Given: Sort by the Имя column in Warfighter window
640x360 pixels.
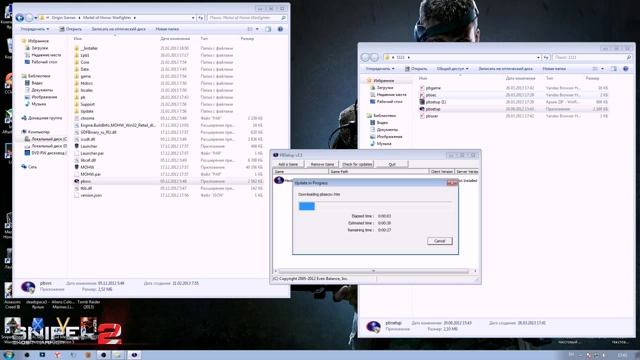Looking at the screenshot, I should tap(78, 39).
